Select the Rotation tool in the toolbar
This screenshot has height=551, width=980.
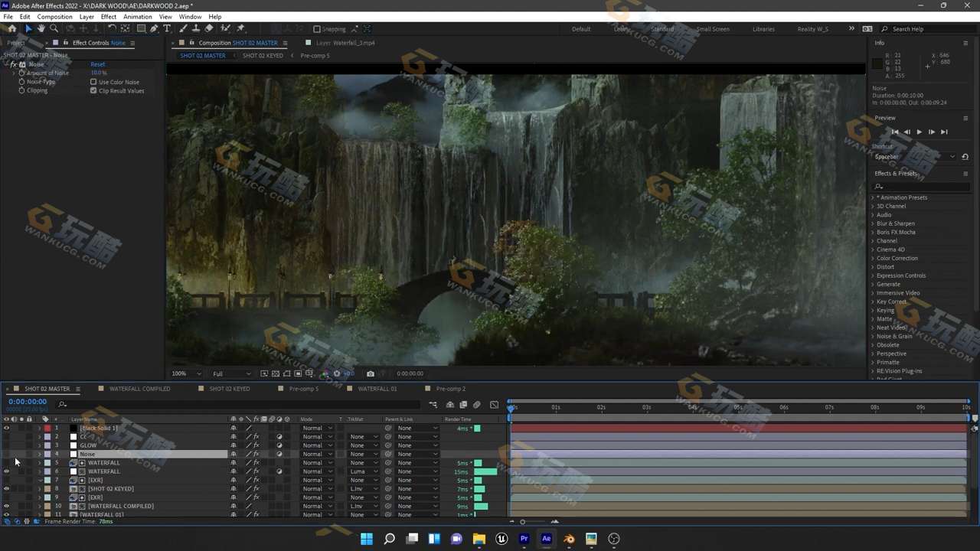[112, 29]
